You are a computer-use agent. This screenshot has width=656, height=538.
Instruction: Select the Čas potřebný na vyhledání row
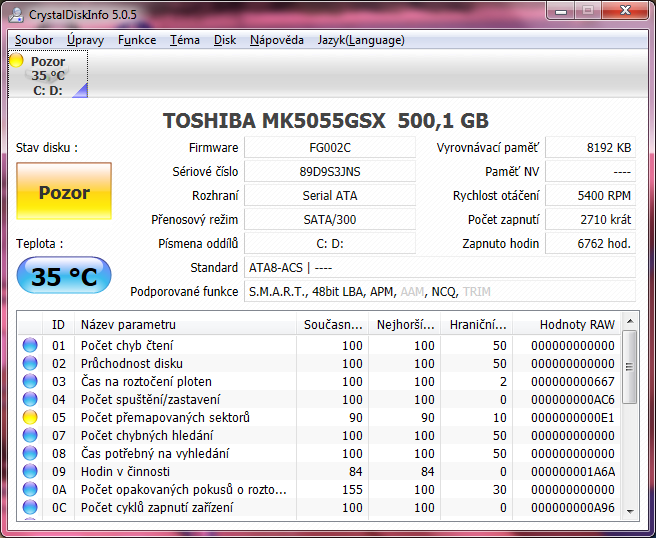(x=319, y=453)
